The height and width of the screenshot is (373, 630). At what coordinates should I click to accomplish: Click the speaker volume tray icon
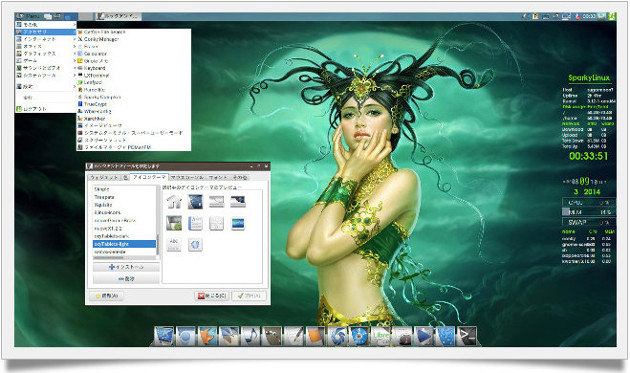(x=525, y=16)
